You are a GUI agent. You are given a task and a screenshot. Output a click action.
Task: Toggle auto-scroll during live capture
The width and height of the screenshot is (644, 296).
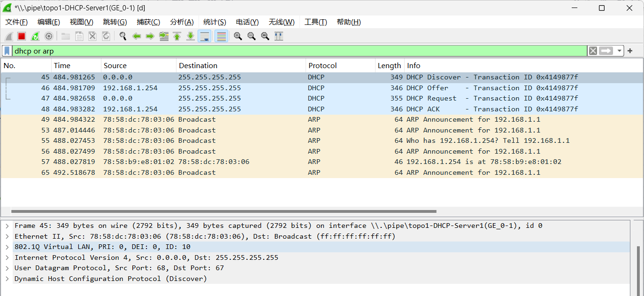(204, 36)
